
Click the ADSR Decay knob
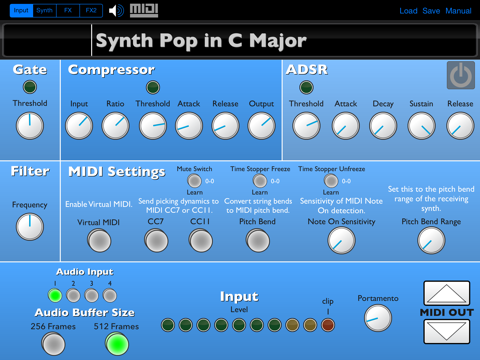click(x=383, y=126)
